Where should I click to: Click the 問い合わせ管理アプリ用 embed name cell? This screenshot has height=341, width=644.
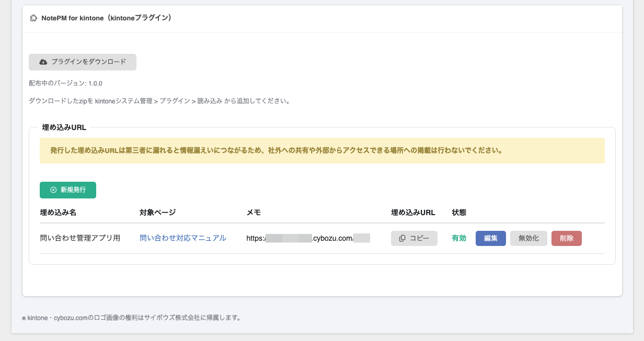tap(80, 238)
